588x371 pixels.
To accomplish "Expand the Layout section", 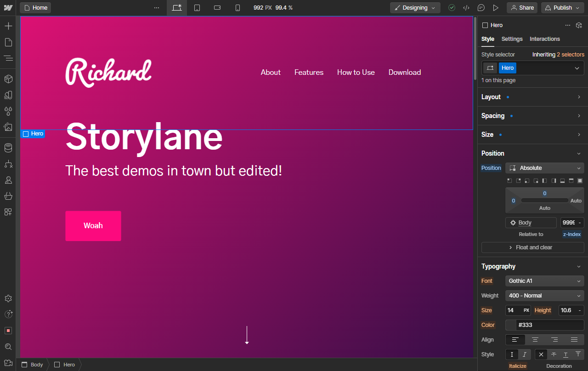I will point(533,97).
